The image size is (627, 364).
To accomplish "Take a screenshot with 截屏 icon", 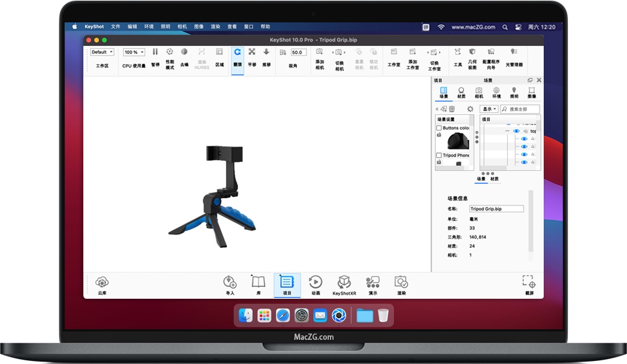I will point(528,284).
